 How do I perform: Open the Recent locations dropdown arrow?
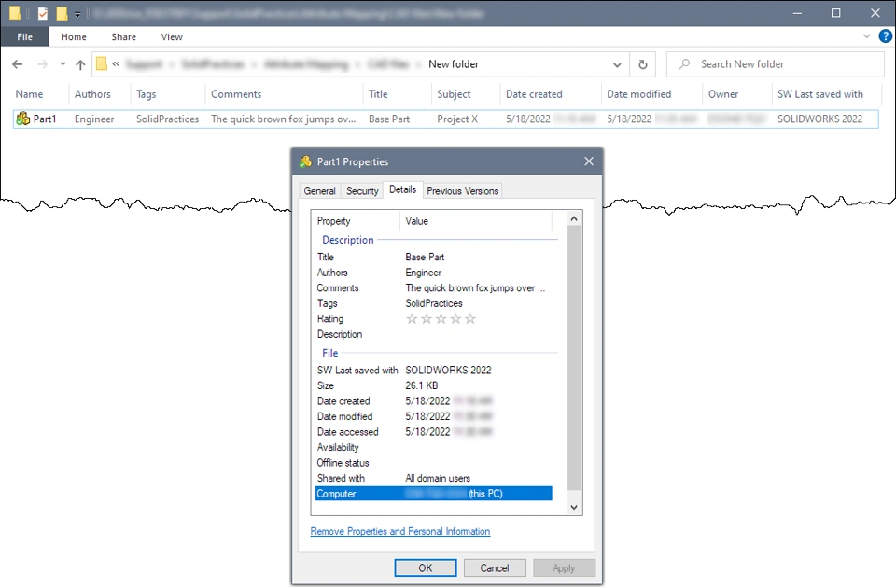pyautogui.click(x=63, y=64)
